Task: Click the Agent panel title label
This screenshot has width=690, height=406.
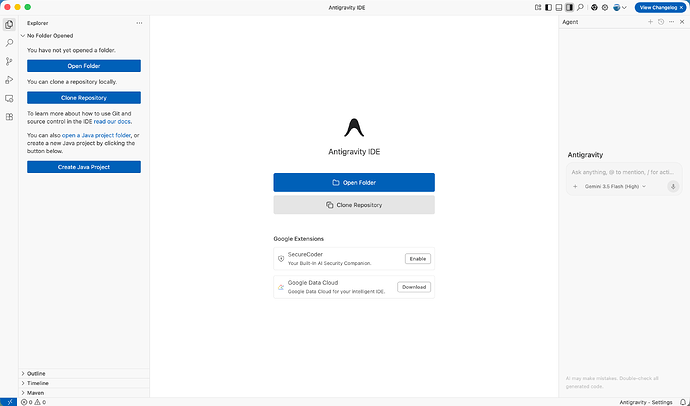Action: point(570,22)
